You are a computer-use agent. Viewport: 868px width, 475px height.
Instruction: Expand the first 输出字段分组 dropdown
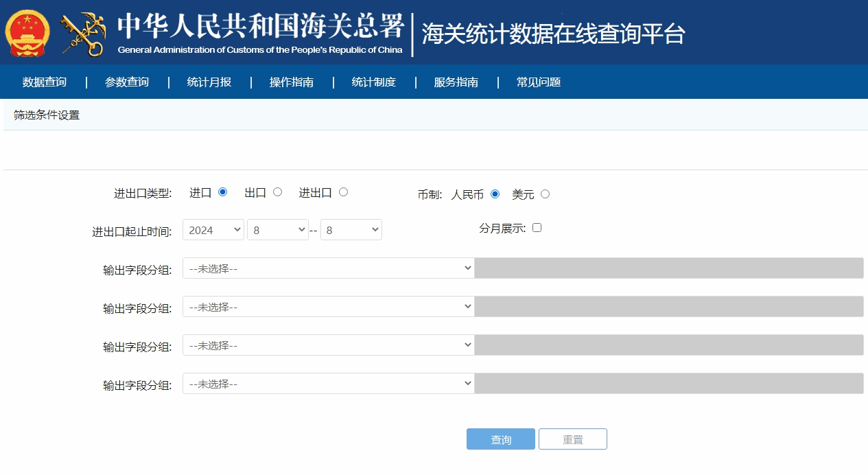328,268
